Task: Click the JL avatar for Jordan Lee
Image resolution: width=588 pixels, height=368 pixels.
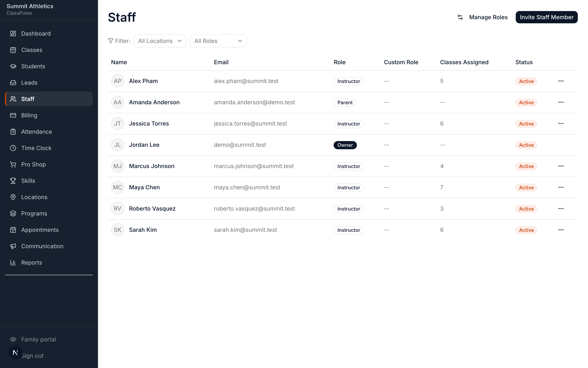Action: [x=118, y=145]
